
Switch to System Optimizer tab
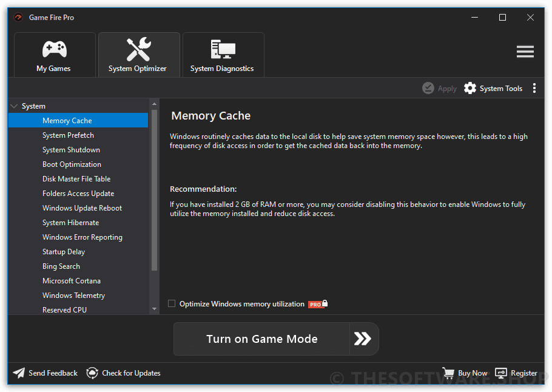pyautogui.click(x=139, y=55)
